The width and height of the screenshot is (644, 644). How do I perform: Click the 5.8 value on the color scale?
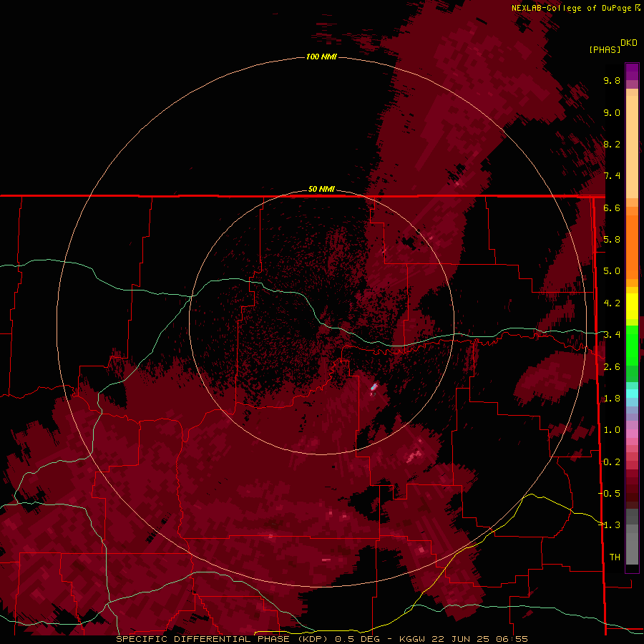point(612,240)
